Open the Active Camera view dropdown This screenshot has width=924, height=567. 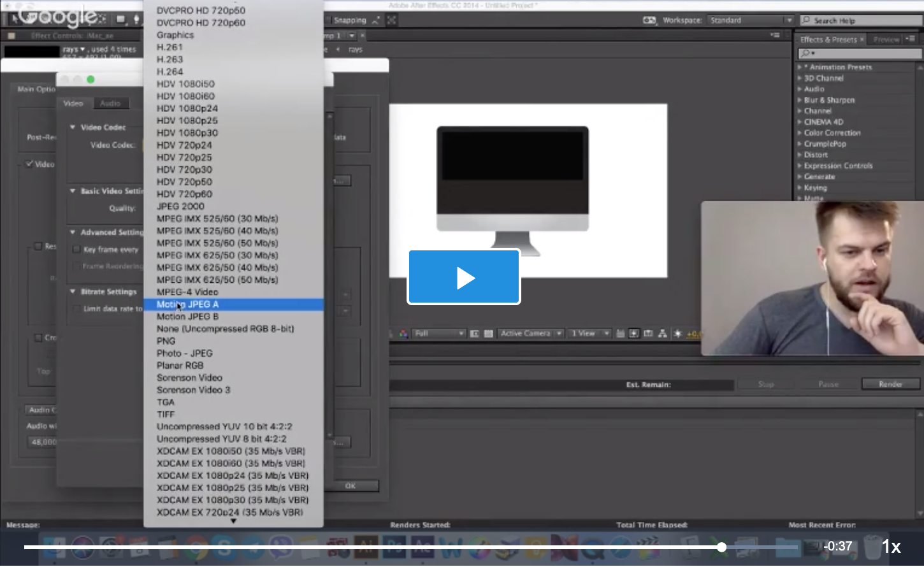(x=530, y=333)
